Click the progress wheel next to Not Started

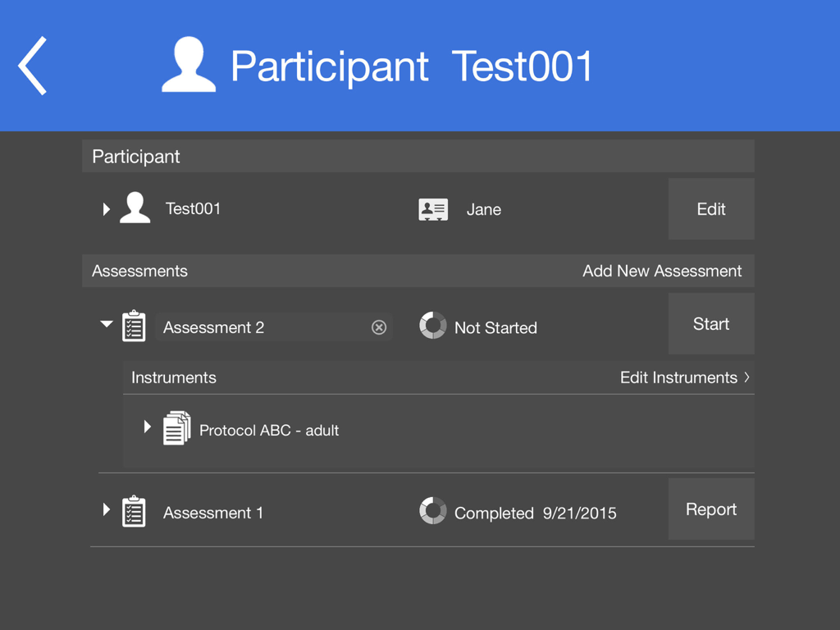(x=434, y=326)
